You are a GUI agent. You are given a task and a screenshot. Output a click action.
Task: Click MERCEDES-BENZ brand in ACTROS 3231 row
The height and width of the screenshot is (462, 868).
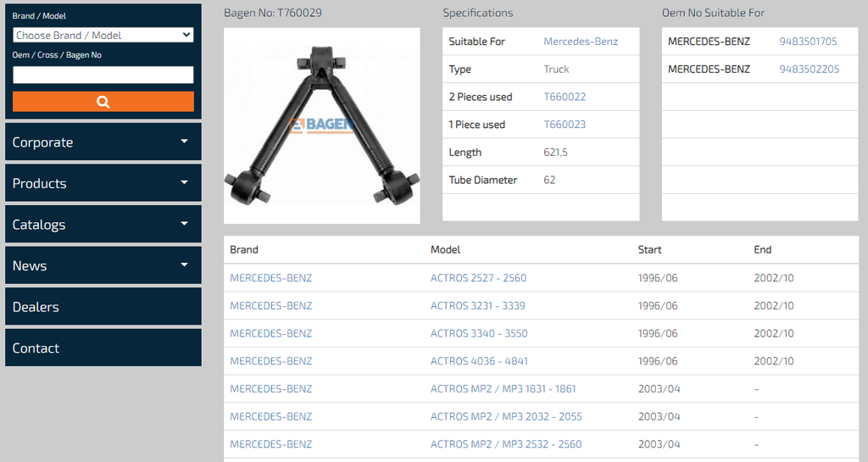[270, 305]
